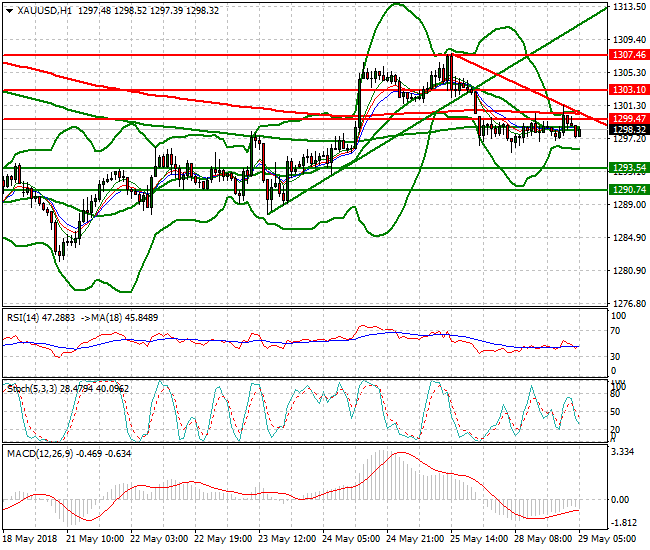The image size is (650, 550).
Task: Click the MACD scale value 0.00
Action: (620, 500)
